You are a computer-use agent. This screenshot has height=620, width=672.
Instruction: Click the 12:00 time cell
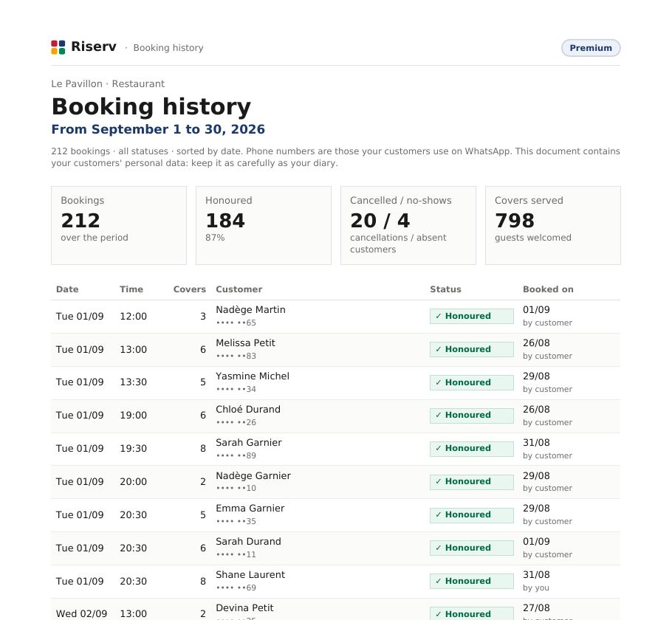tap(133, 316)
